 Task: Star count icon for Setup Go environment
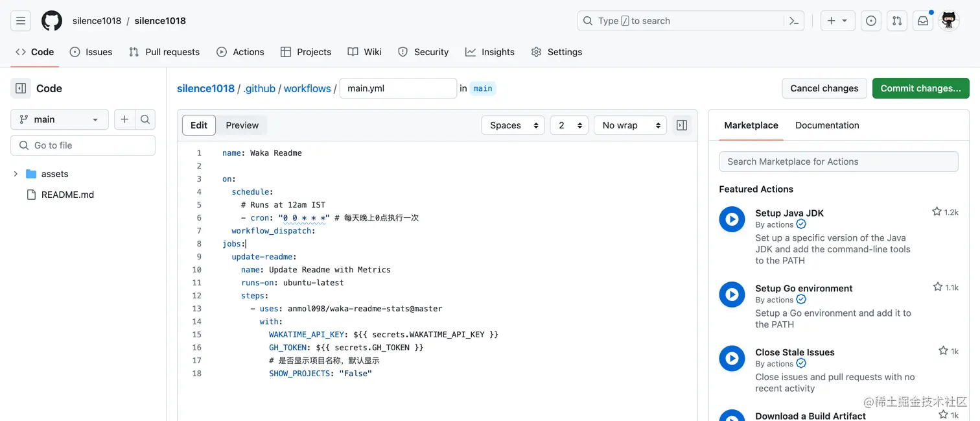point(937,287)
